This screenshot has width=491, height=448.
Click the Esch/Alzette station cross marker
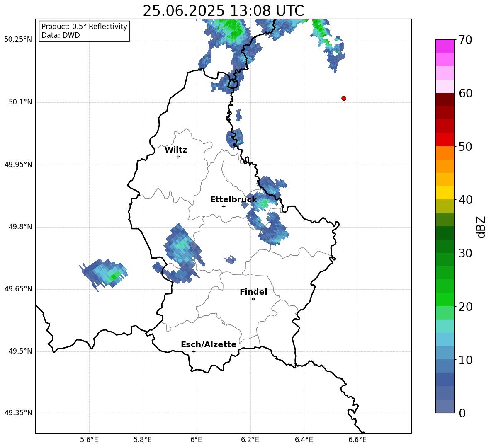(x=194, y=351)
